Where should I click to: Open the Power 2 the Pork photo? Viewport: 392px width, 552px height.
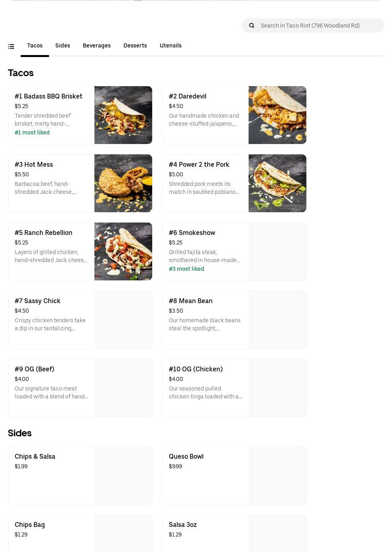(x=277, y=183)
